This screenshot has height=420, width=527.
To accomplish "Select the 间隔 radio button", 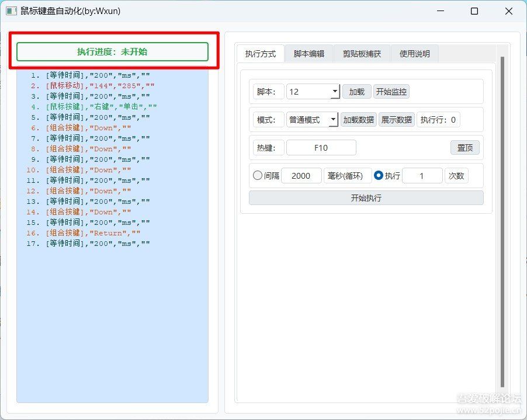I will 258,176.
